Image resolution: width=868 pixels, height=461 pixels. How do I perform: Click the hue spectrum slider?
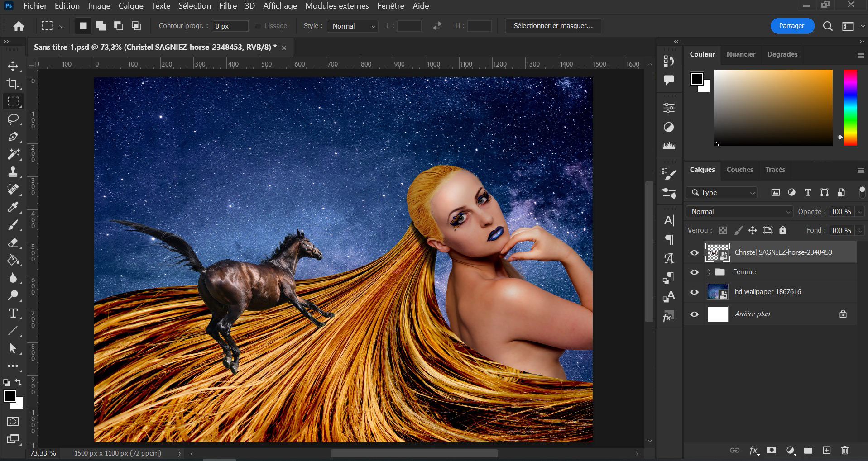(850, 108)
